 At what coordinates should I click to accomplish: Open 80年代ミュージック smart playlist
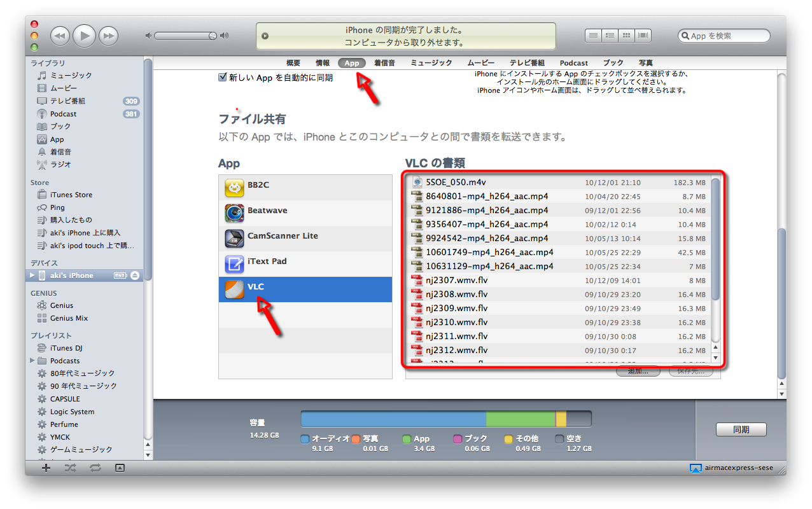coord(83,373)
